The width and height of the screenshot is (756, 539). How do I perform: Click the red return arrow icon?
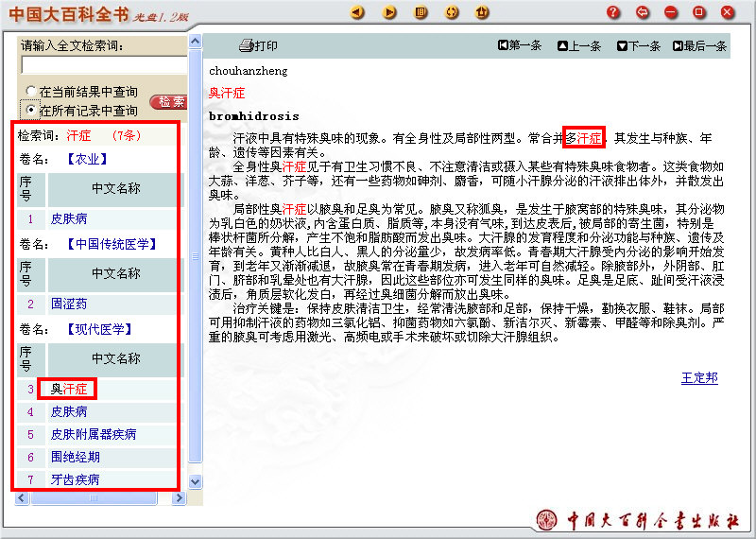pos(643,12)
